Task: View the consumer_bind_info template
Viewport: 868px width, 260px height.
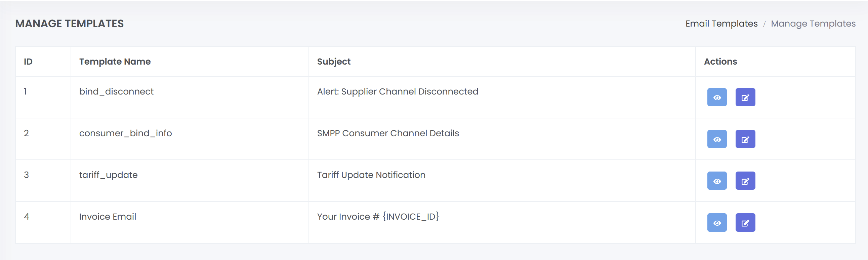Action: click(717, 139)
